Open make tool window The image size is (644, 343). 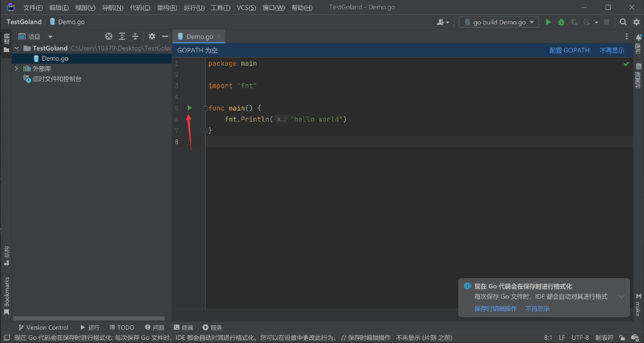click(x=638, y=305)
